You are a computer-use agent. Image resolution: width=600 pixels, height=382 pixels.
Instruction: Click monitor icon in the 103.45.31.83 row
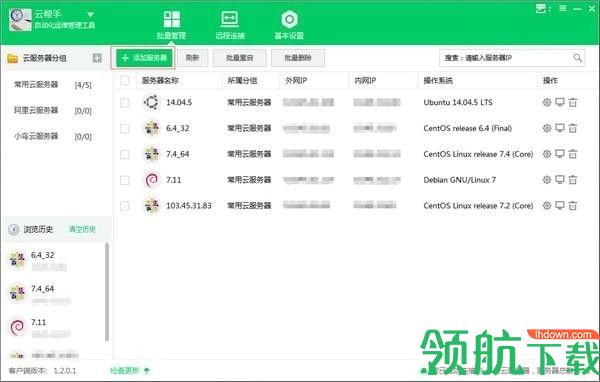560,206
